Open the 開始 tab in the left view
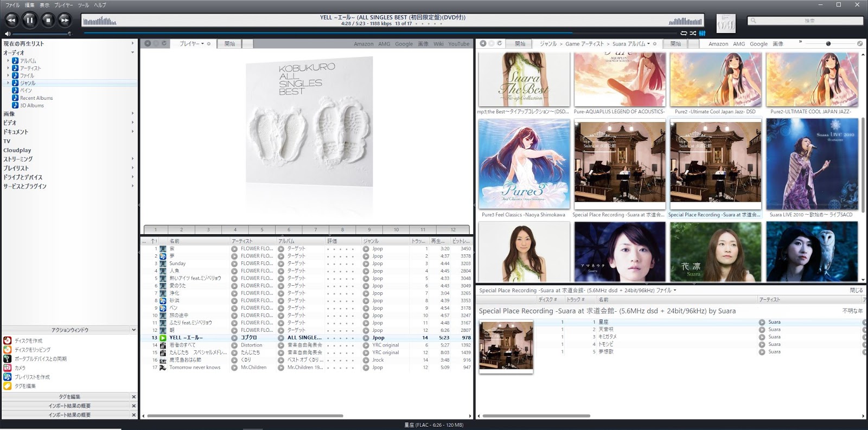868x430 pixels. point(230,44)
